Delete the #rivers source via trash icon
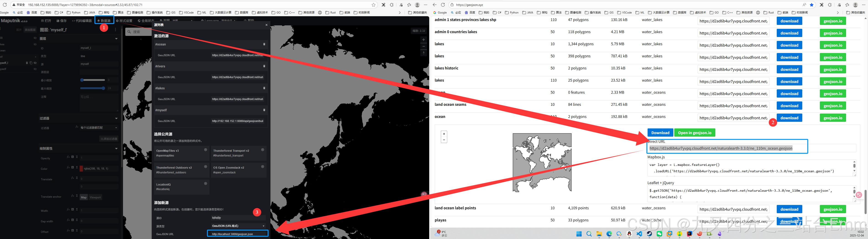The width and height of the screenshot is (868, 239). pyautogui.click(x=264, y=66)
